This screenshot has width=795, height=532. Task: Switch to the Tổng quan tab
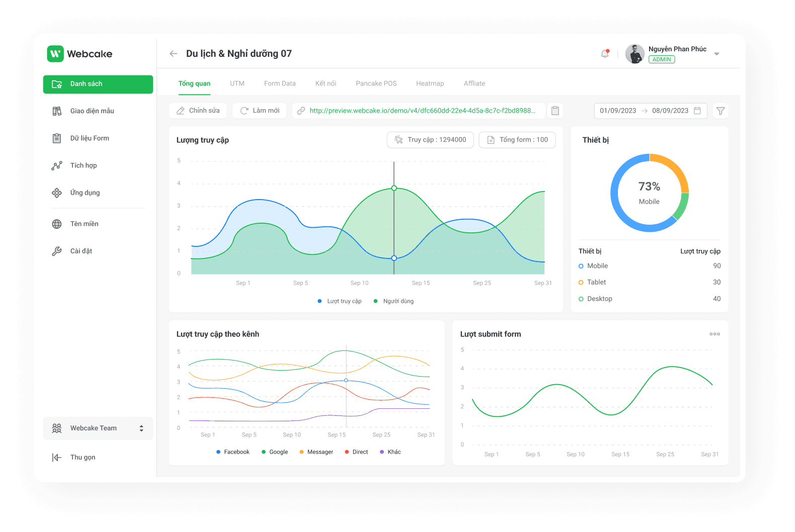coord(194,83)
